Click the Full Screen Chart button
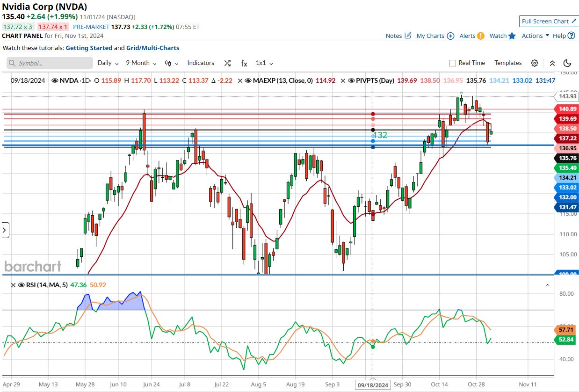 coord(548,21)
